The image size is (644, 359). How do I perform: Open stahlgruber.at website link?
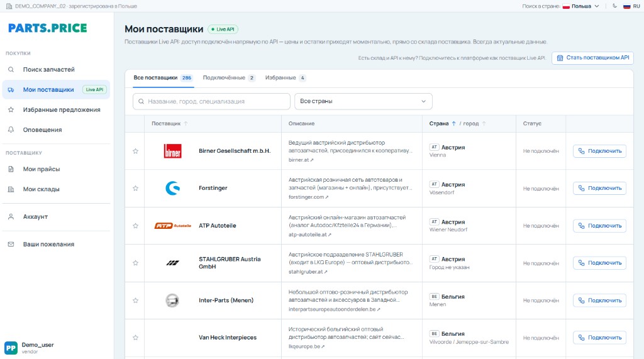coord(308,272)
